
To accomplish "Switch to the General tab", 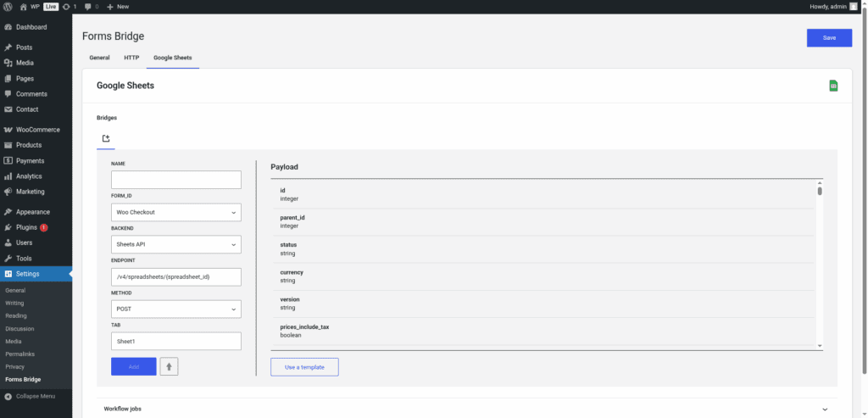I will point(100,58).
